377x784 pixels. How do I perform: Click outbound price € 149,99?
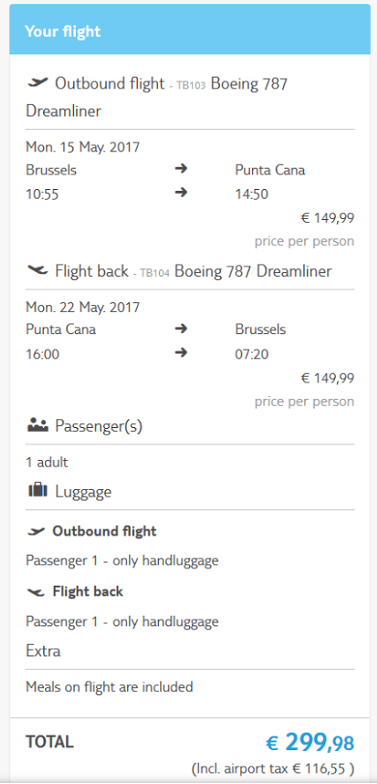(328, 218)
